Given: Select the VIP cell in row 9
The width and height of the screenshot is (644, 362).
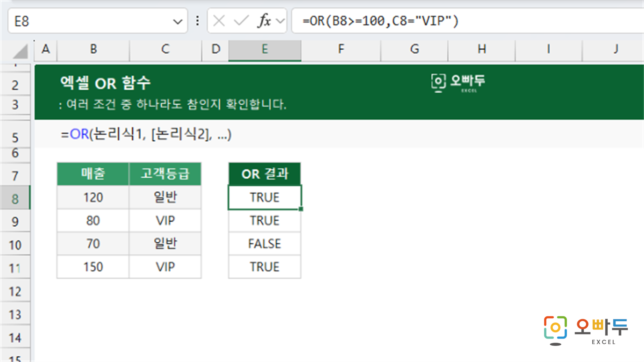Looking at the screenshot, I should [x=165, y=221].
